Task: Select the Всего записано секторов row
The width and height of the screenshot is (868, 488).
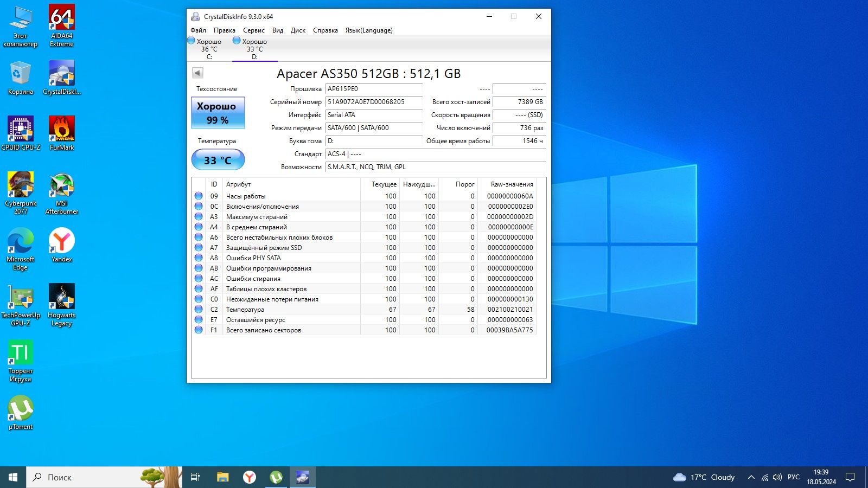Action: point(364,330)
